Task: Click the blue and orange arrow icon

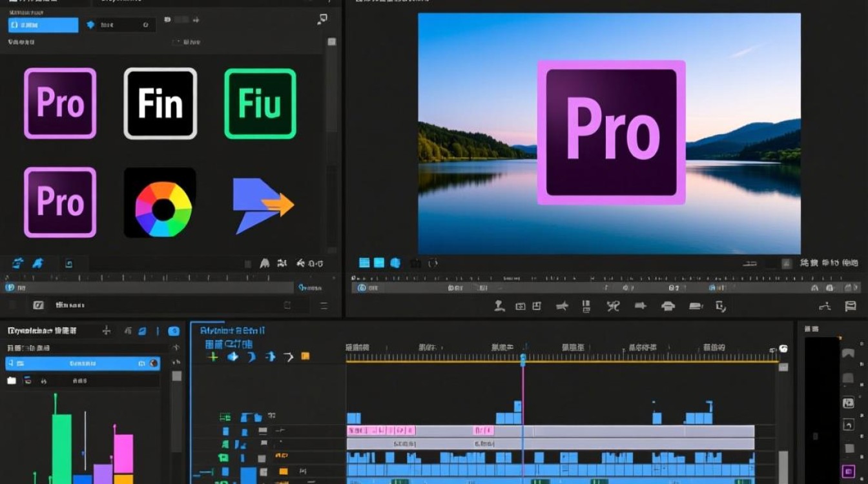Action: coord(263,205)
